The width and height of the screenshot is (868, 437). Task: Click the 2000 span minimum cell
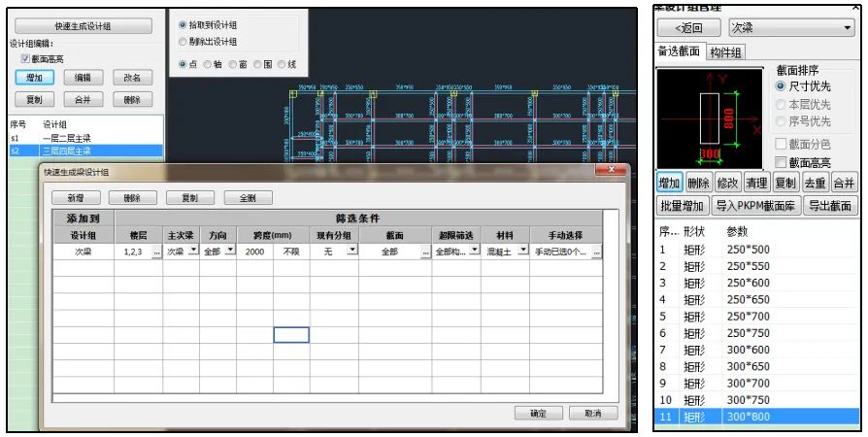(x=254, y=252)
